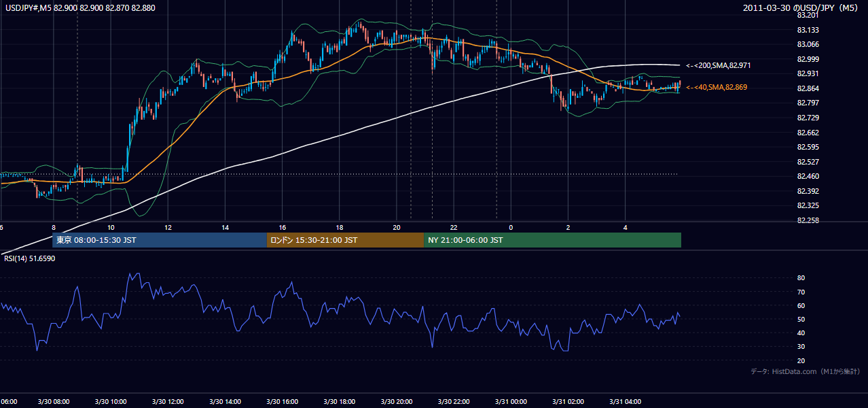
Task: Click the RSI 20 level label
Action: click(801, 360)
